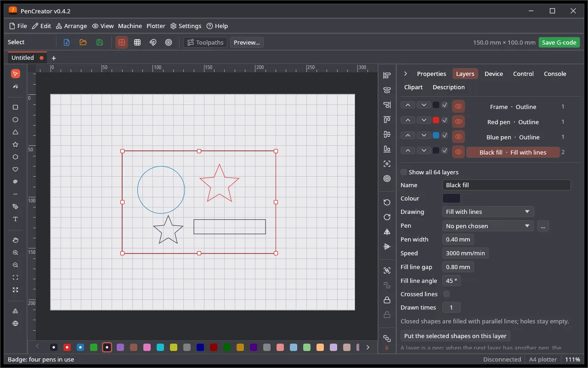Activate the pen drawing tool
588x368 pixels.
pyautogui.click(x=15, y=207)
